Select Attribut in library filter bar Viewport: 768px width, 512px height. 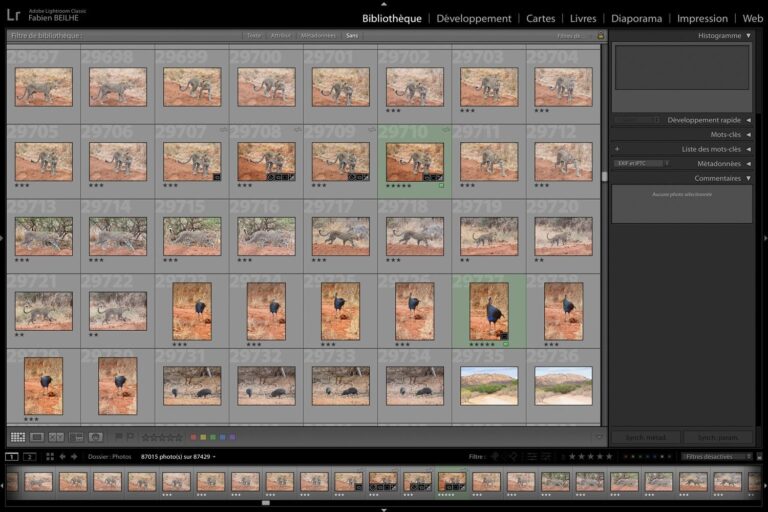click(281, 35)
